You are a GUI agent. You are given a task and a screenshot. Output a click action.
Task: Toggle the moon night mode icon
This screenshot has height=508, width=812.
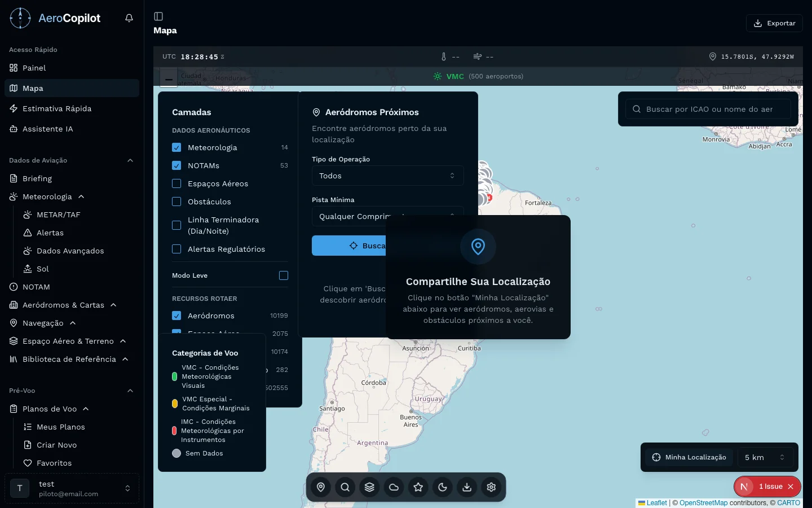tap(443, 487)
